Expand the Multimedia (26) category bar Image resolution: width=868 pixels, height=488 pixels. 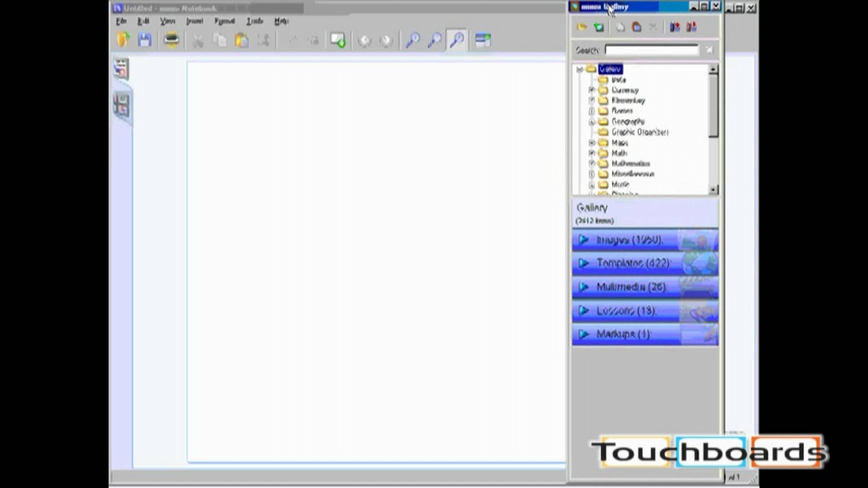645,287
